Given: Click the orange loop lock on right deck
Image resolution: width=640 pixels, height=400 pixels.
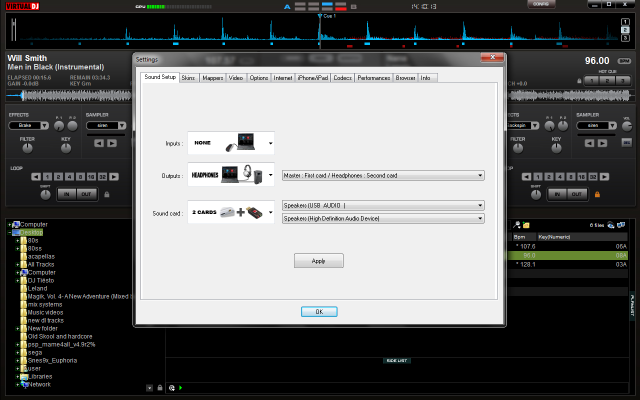Looking at the screenshot, I should [x=597, y=194].
